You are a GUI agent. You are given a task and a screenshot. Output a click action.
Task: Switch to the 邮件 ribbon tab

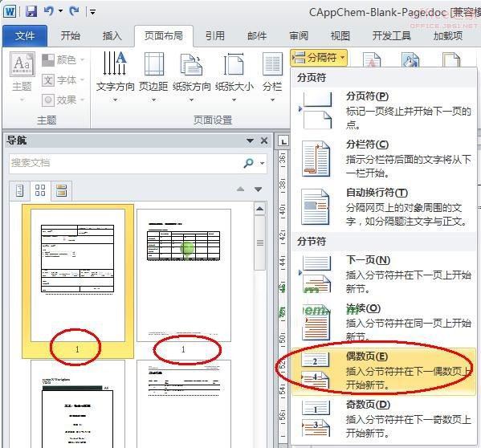click(x=257, y=36)
